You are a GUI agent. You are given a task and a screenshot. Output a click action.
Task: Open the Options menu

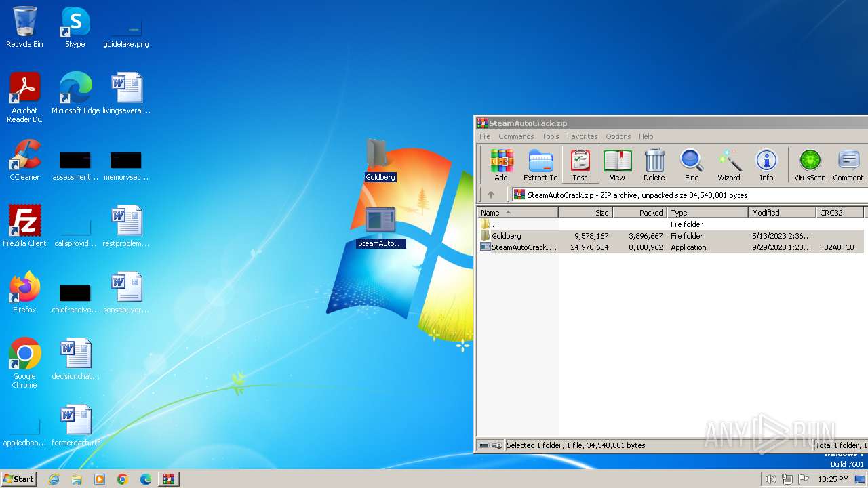pyautogui.click(x=618, y=136)
